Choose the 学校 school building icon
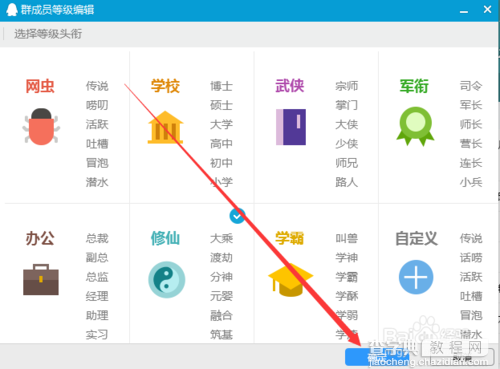This screenshot has height=369, width=500. point(166,127)
